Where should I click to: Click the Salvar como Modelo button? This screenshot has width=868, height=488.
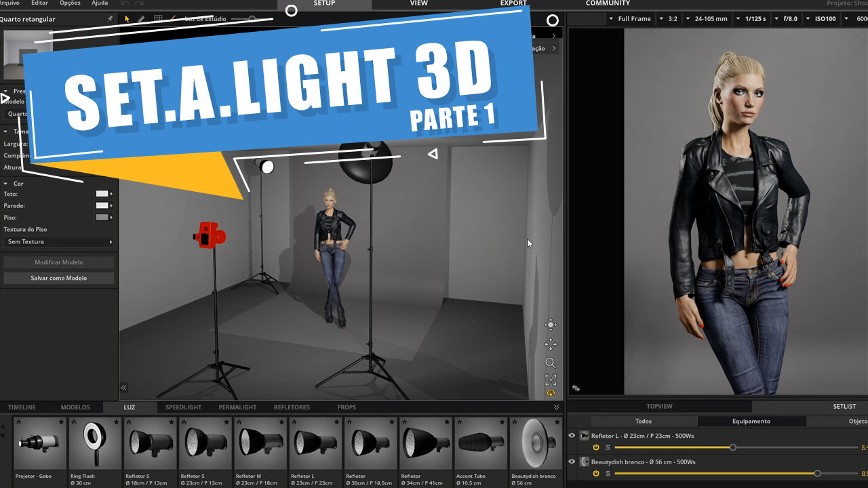pos(59,278)
